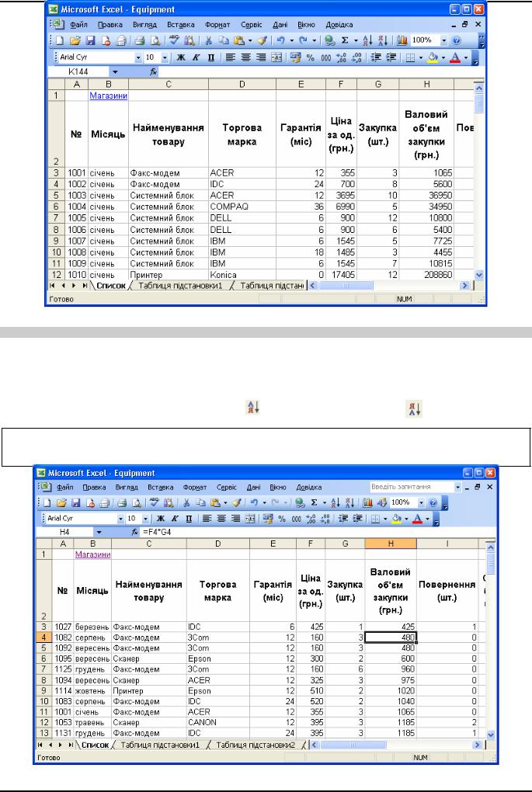Open fill color picker in upper Excel window
Image resolution: width=532 pixels, height=792 pixels.
[443, 57]
